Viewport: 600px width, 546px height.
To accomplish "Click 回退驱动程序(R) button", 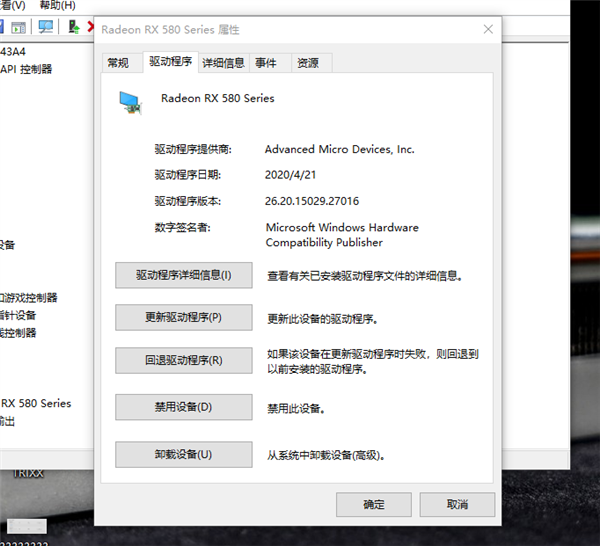I will click(x=184, y=360).
